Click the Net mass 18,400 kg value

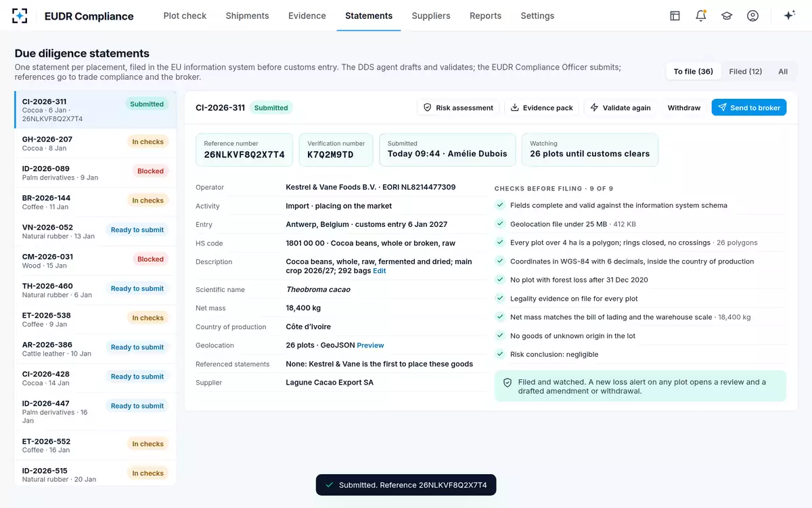pos(303,308)
